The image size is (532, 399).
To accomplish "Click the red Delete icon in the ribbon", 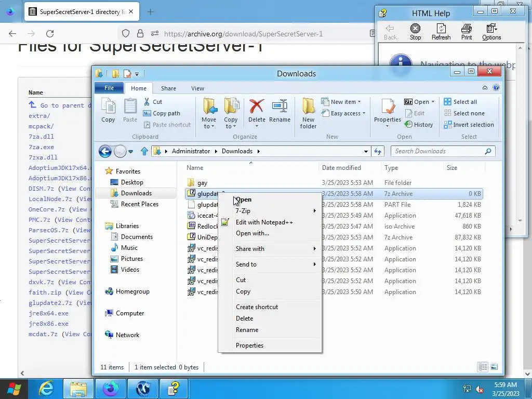I will click(257, 106).
